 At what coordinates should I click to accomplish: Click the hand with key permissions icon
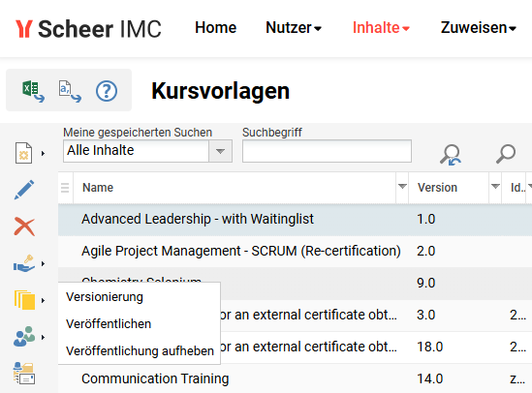[x=24, y=263]
